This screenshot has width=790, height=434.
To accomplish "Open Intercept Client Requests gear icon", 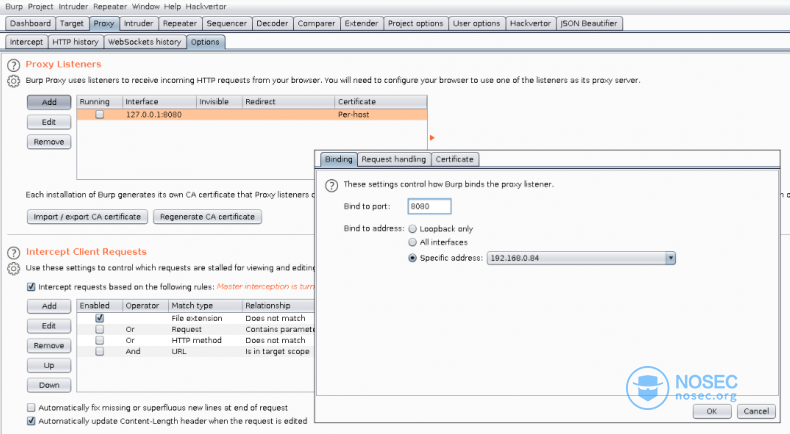I will [x=14, y=268].
